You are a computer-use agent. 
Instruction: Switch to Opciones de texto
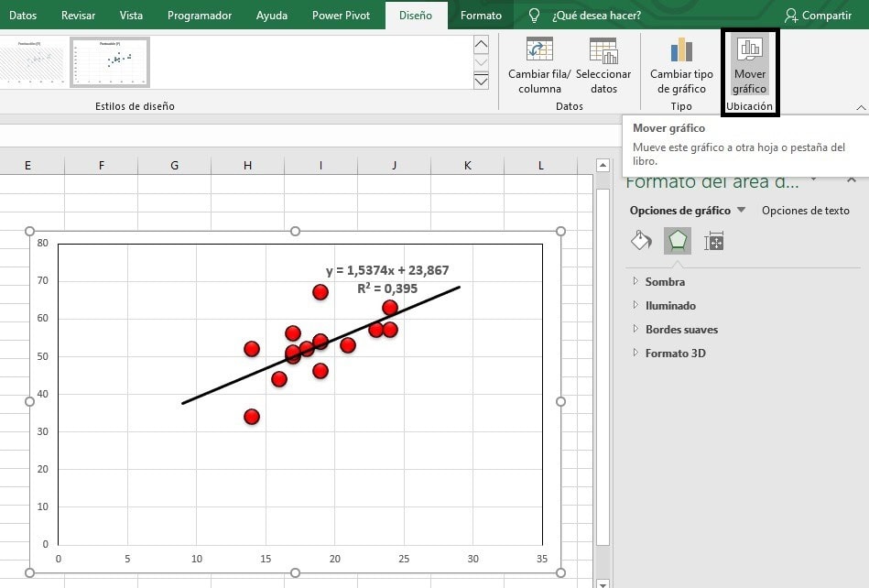806,210
